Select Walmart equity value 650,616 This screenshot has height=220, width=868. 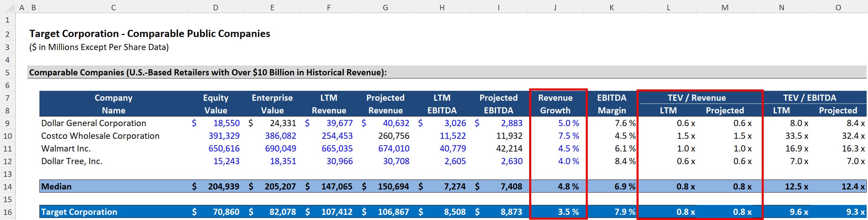224,149
